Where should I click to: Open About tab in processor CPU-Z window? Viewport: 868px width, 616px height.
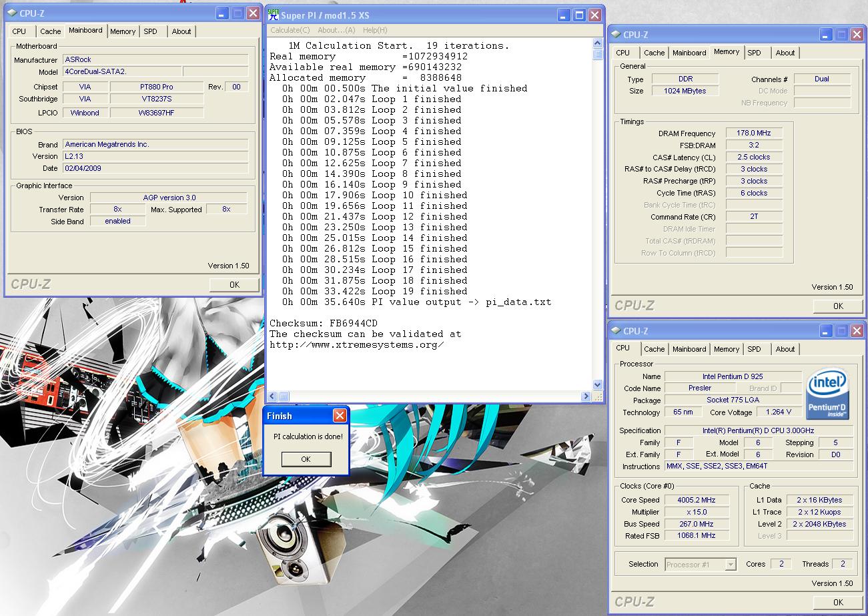point(785,349)
